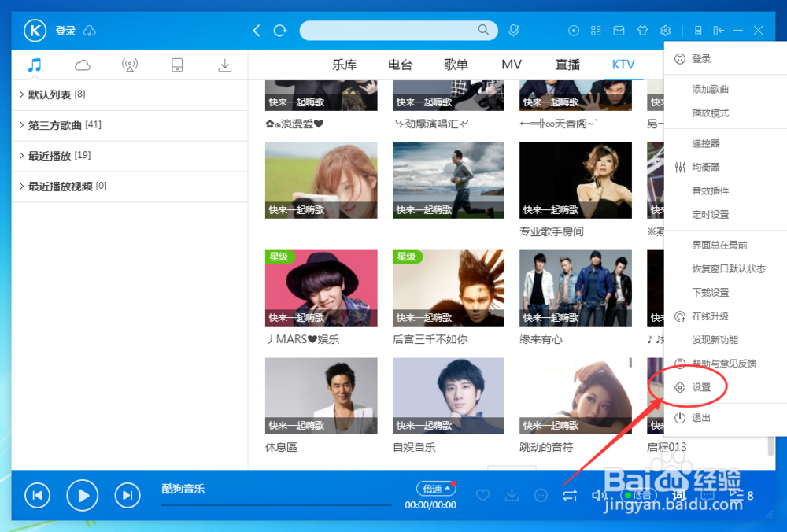787x532 pixels.
Task: Open the play queue list icon
Action: pyautogui.click(x=737, y=495)
